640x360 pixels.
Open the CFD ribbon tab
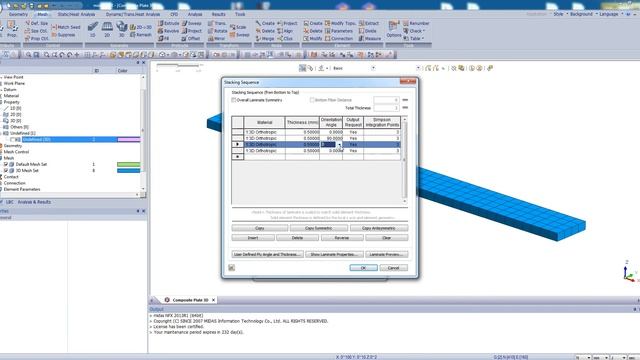pos(174,14)
